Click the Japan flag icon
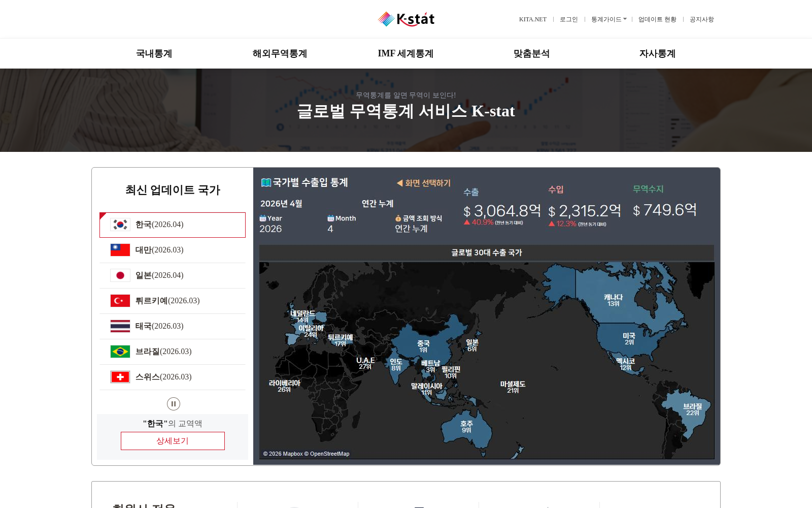The image size is (812, 508). coord(120,275)
